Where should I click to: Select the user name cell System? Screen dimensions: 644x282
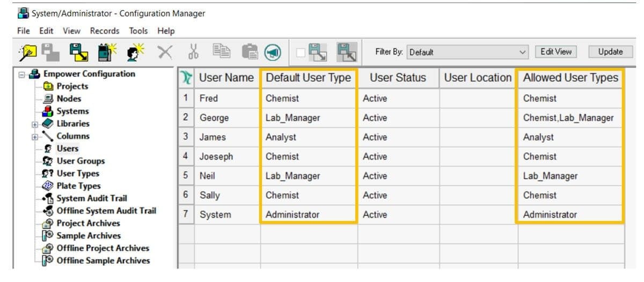[228, 214]
